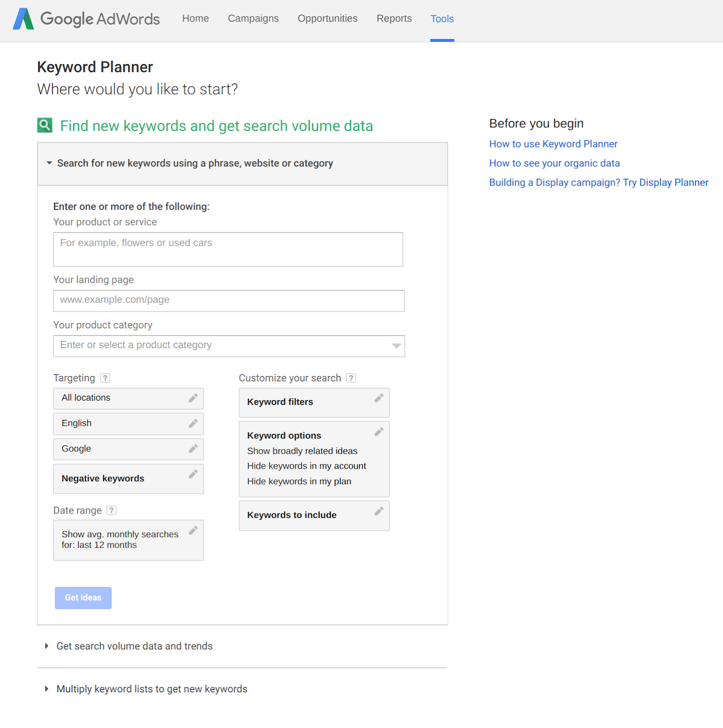The height and width of the screenshot is (728, 723).
Task: Open the Customize your search help icon
Action: coord(351,378)
